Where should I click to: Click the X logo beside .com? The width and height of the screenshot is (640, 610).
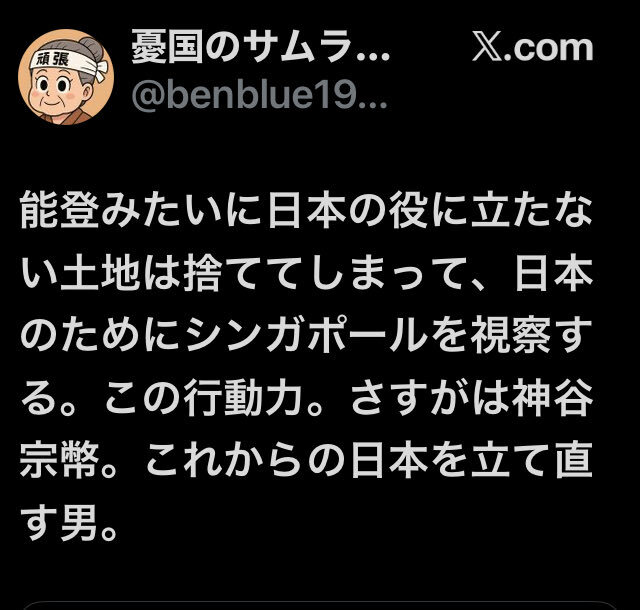[x=488, y=49]
